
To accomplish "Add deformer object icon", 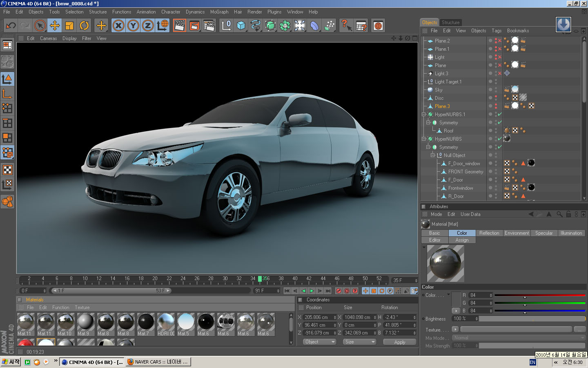I will tap(314, 26).
